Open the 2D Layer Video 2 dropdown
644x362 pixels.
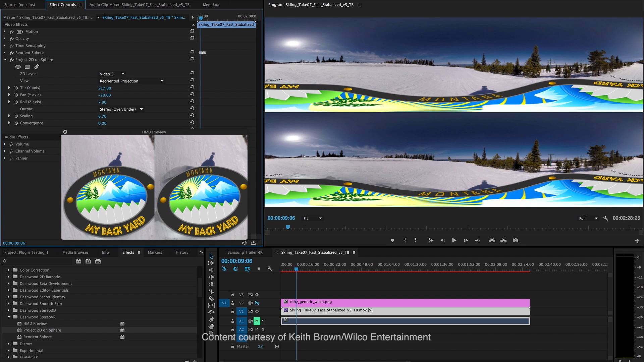pyautogui.click(x=112, y=74)
